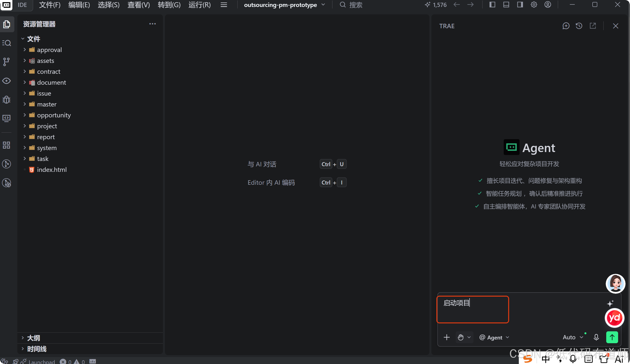Click the Sogou S input method icon

pos(528,359)
